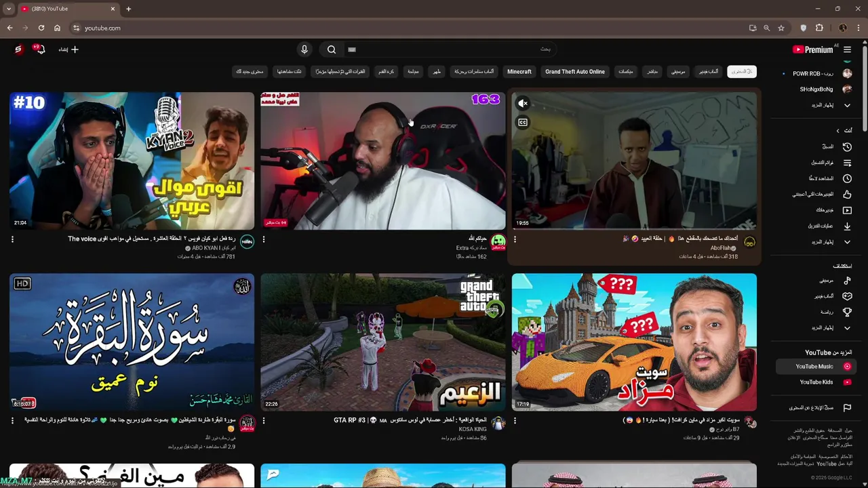The image size is (868, 488).
Task: Start voice search with the microphone
Action: point(304,49)
